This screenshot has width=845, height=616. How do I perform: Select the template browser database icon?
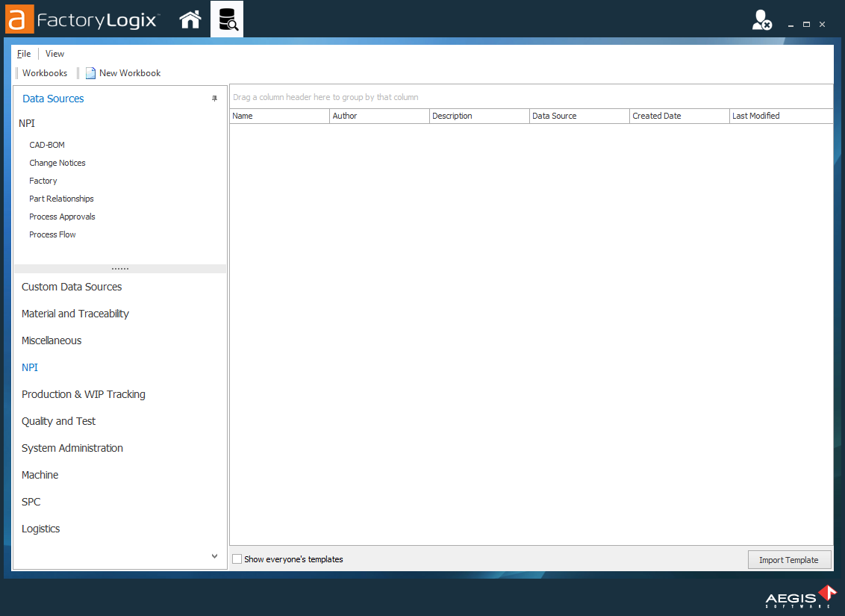(226, 19)
